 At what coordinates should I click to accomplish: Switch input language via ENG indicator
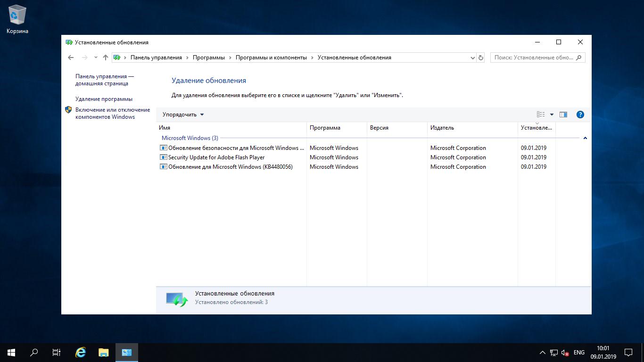pos(579,353)
